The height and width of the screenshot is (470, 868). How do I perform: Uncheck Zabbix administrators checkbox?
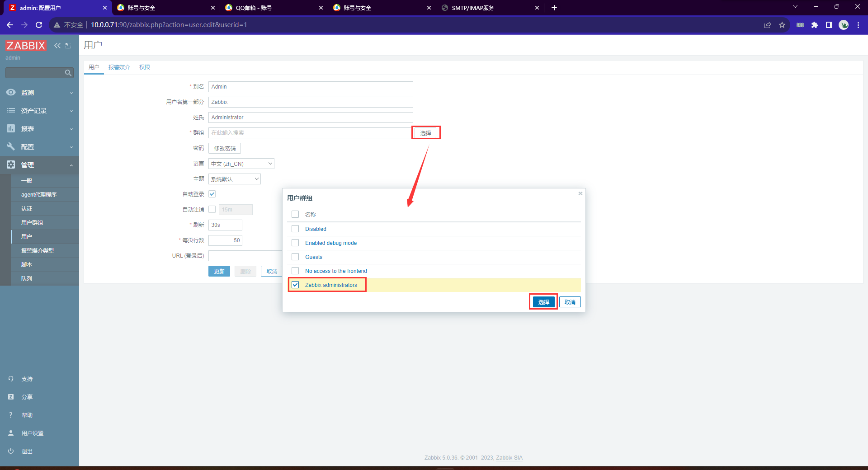coord(295,285)
